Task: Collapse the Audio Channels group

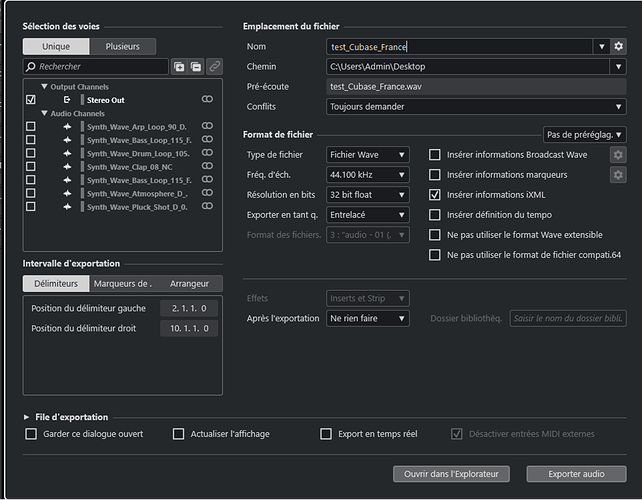Action: (x=44, y=113)
